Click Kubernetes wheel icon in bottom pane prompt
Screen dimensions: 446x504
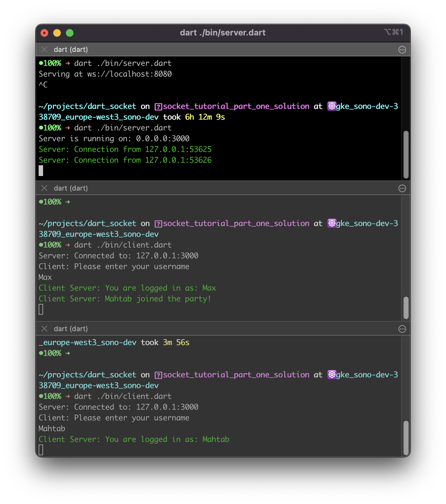coord(332,375)
